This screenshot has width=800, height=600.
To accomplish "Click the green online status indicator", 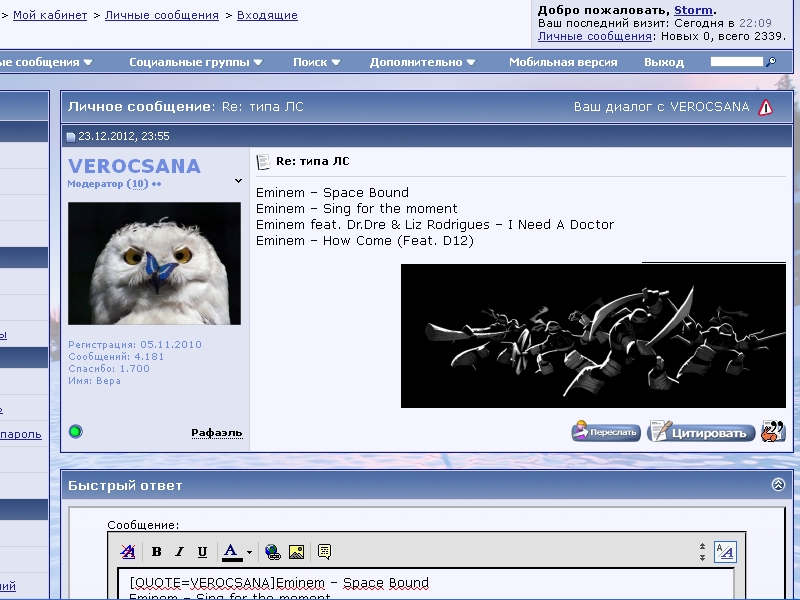I will [76, 432].
